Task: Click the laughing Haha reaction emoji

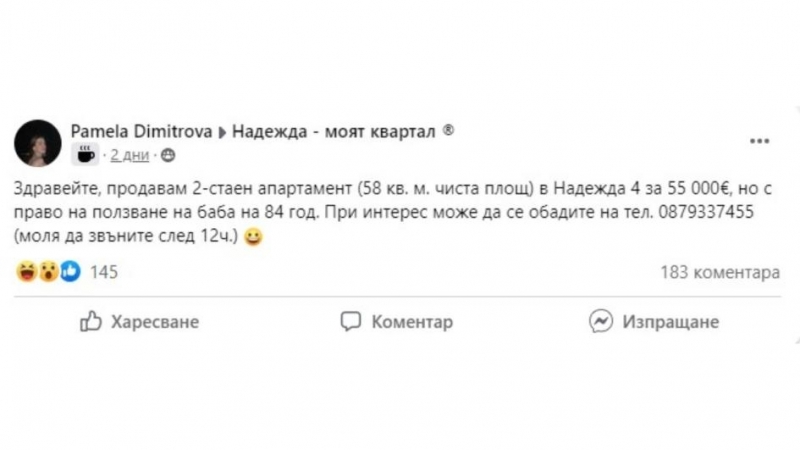Action: [26, 271]
